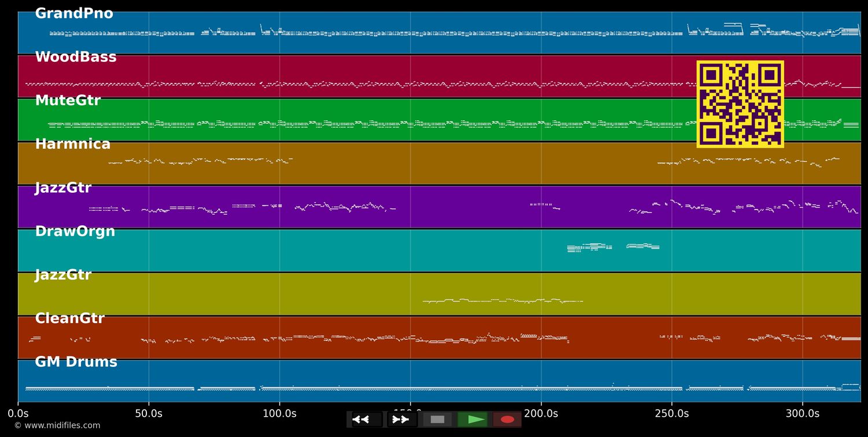The height and width of the screenshot is (437, 868).
Task: Jump playback to the 50.0s marker
Action: (149, 413)
